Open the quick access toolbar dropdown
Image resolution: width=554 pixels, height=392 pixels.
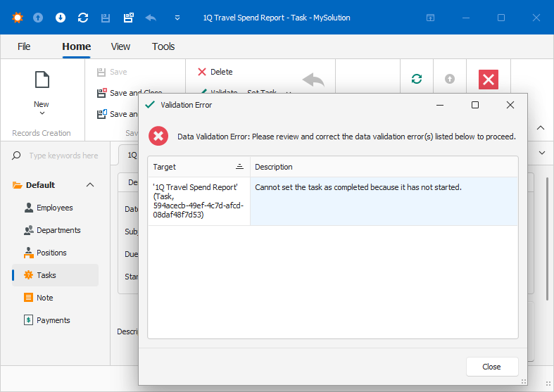(177, 18)
